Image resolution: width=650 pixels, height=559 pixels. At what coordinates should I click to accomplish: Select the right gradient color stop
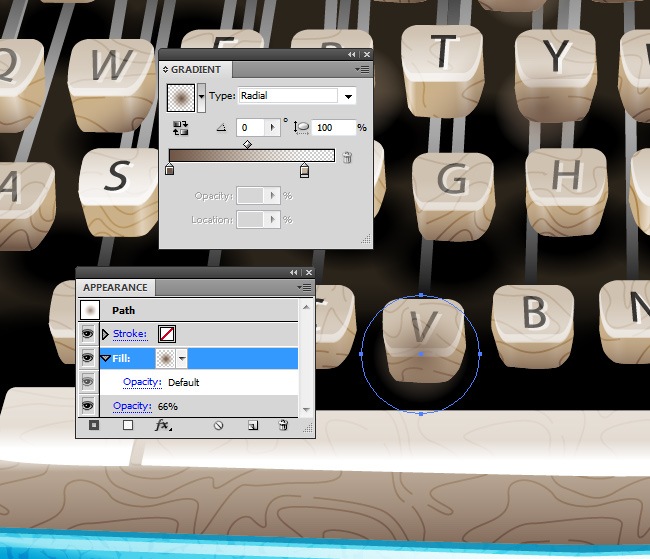click(x=304, y=170)
